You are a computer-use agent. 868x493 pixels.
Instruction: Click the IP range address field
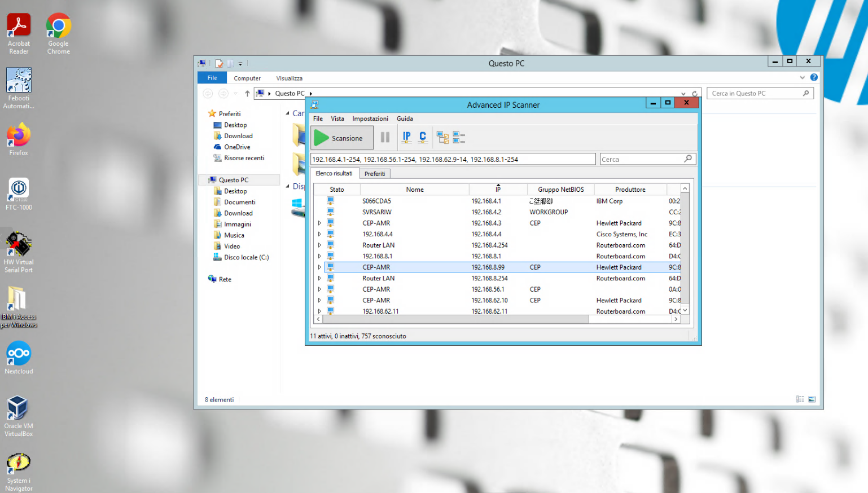tap(453, 159)
